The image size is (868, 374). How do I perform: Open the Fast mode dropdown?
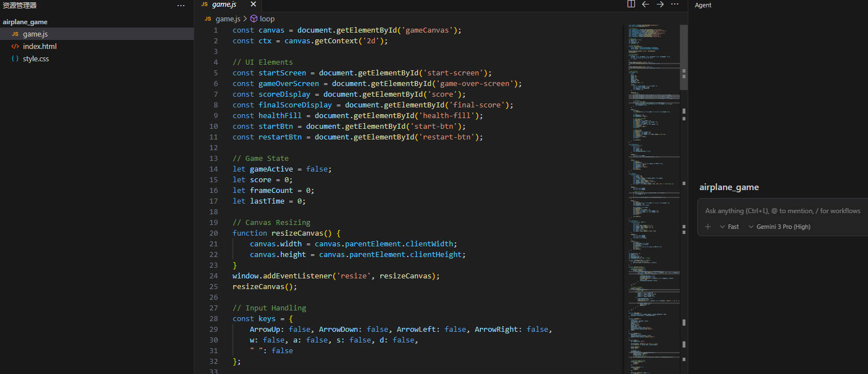coord(730,227)
